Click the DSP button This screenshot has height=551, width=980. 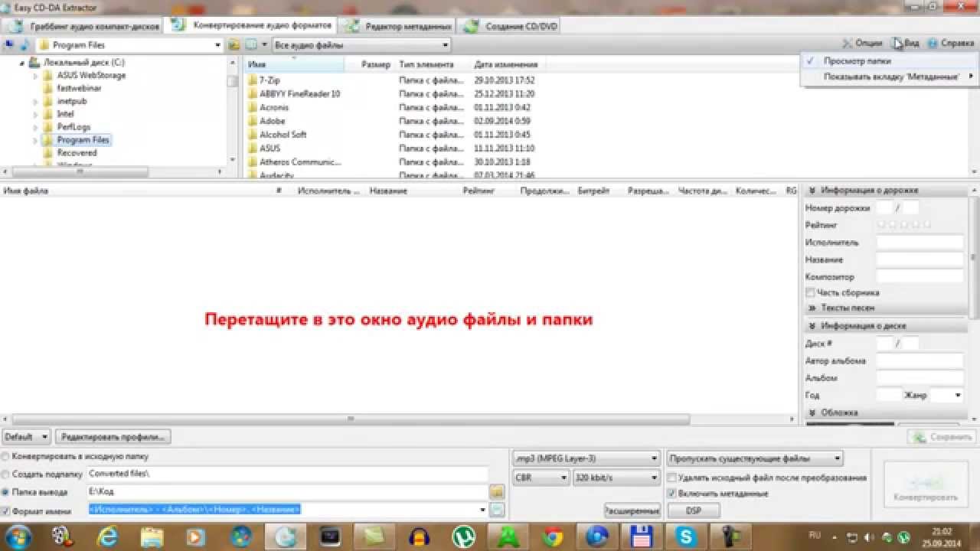[x=694, y=510]
